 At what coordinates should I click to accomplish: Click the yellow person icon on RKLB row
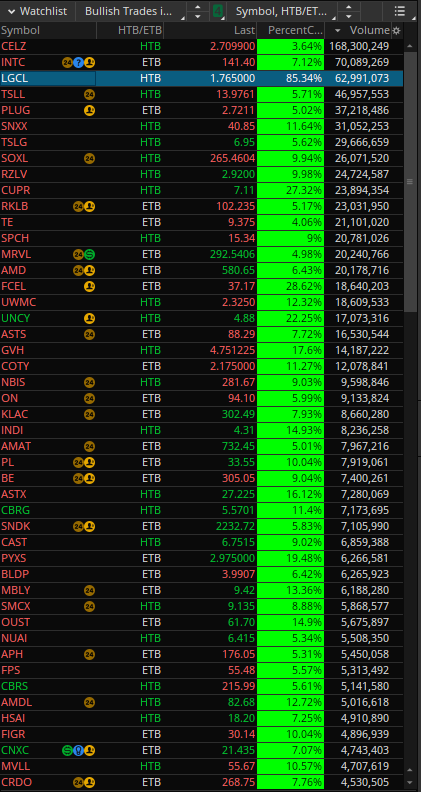[89, 206]
